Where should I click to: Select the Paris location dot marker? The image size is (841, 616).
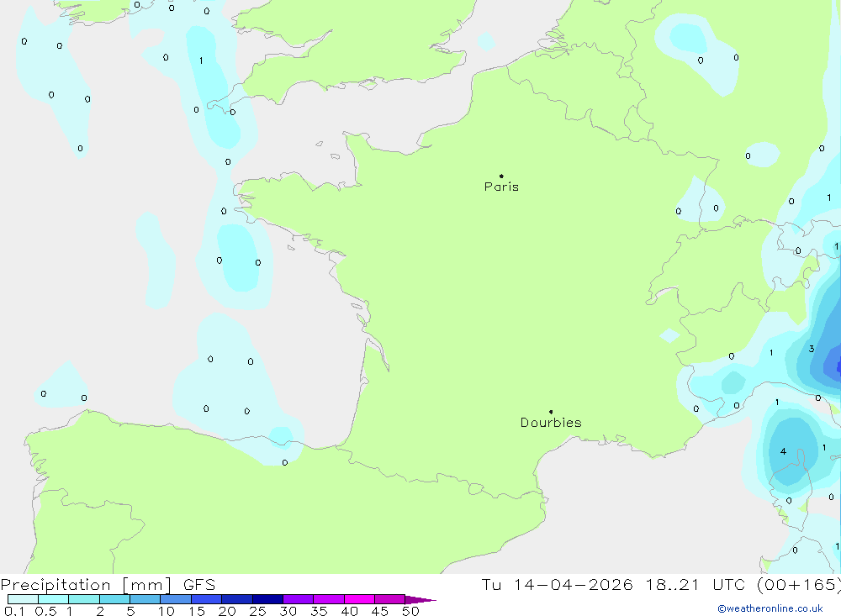(x=501, y=176)
